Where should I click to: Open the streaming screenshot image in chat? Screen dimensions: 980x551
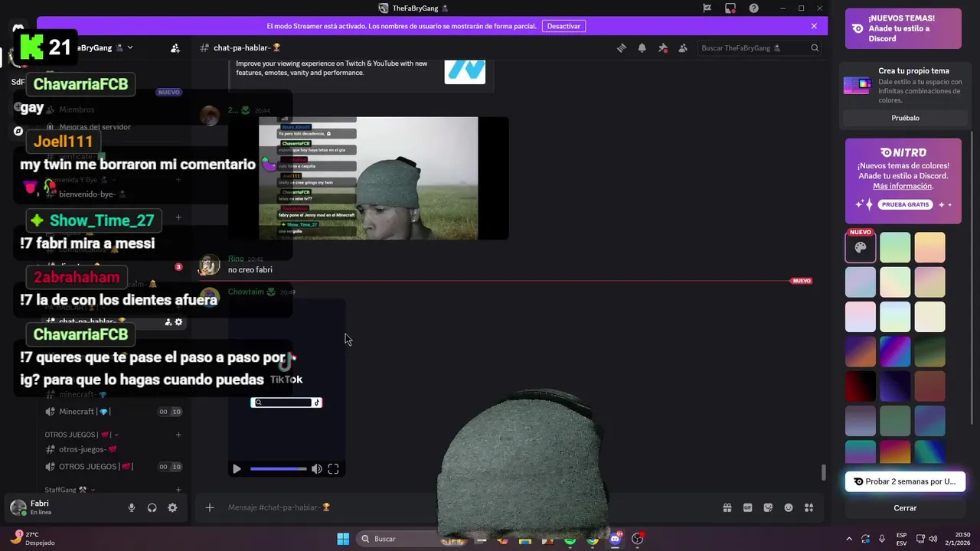click(x=384, y=178)
